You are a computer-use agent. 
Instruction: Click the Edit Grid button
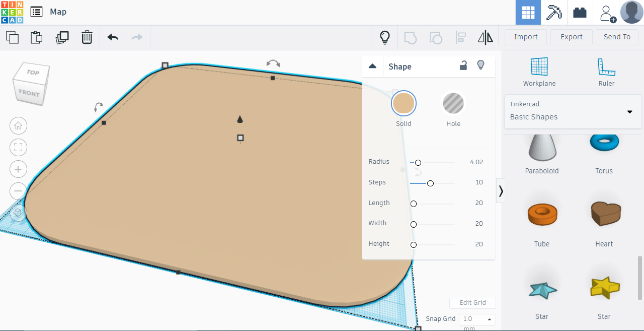(472, 303)
